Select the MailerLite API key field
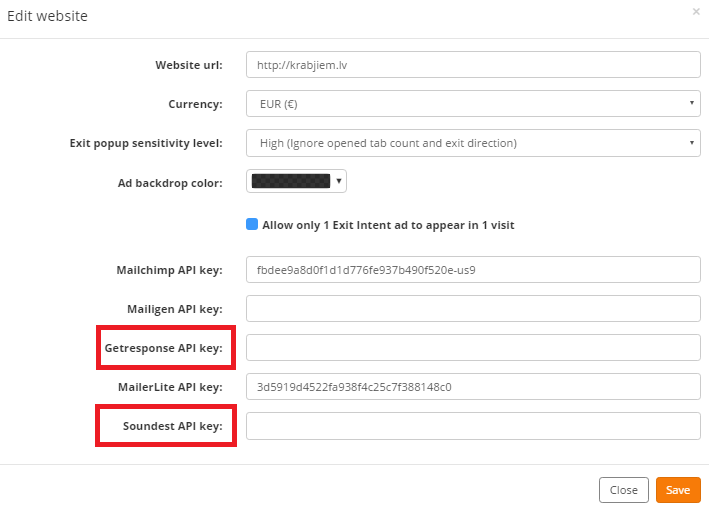The width and height of the screenshot is (709, 513). pos(473,386)
